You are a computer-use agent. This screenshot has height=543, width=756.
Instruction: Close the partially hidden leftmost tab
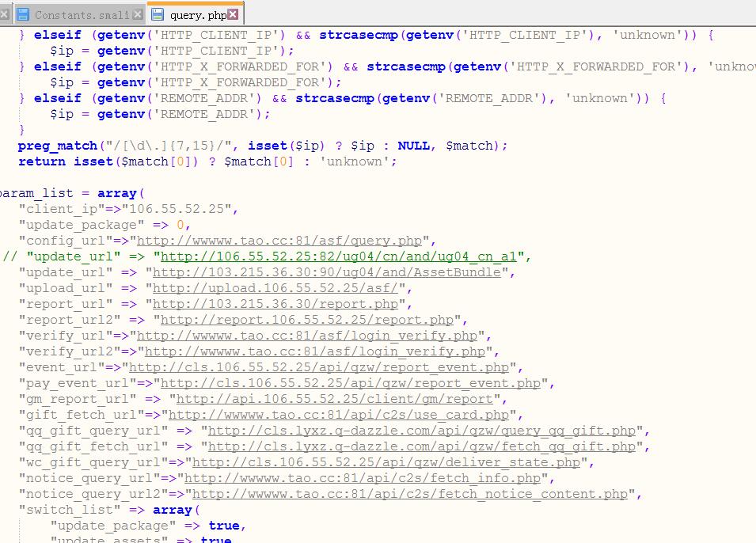point(4,14)
